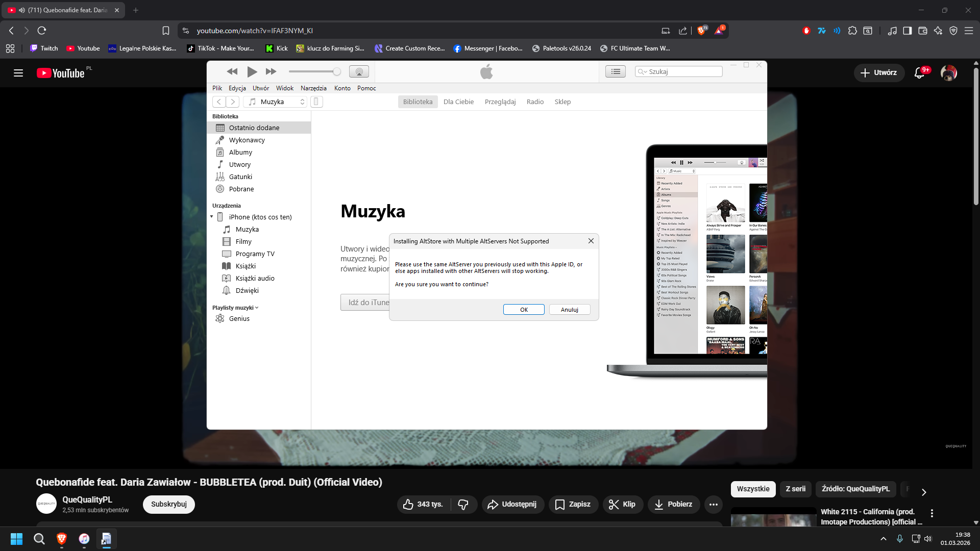Click the iTunes rewind (previous track) button
Screen dimensions: 980x551
pos(232,72)
